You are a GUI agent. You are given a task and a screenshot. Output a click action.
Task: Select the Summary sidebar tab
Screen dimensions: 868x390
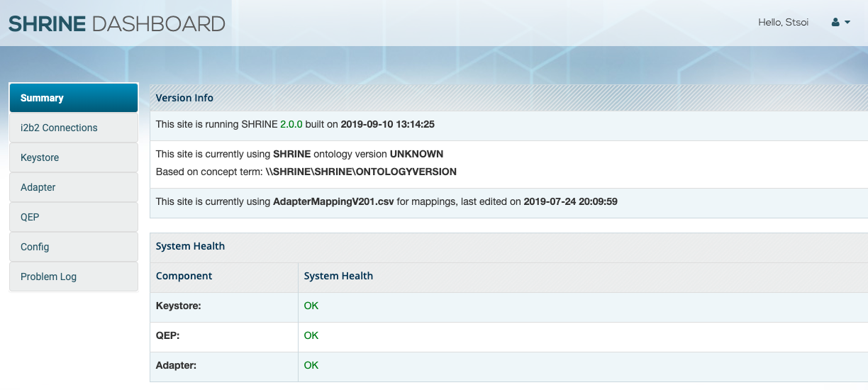tap(74, 98)
